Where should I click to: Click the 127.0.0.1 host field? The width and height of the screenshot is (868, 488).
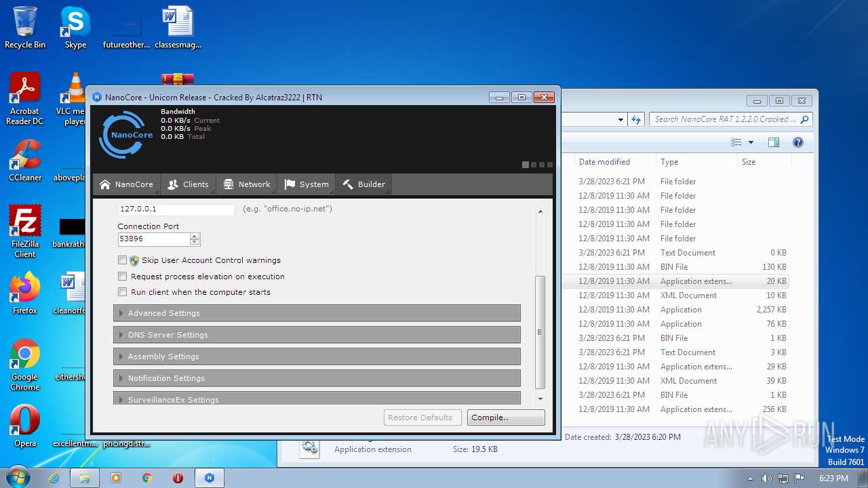176,209
